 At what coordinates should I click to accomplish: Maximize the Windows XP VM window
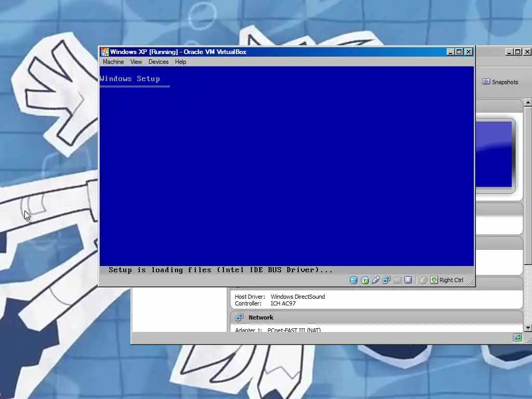pos(459,52)
